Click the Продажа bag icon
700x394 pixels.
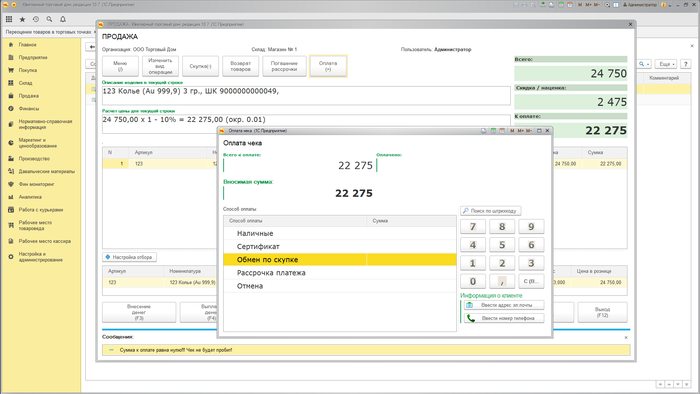coord(11,95)
